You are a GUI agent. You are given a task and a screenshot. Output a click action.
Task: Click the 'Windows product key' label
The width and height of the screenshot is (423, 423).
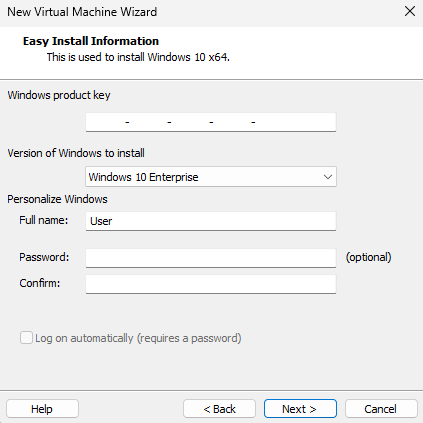point(59,95)
